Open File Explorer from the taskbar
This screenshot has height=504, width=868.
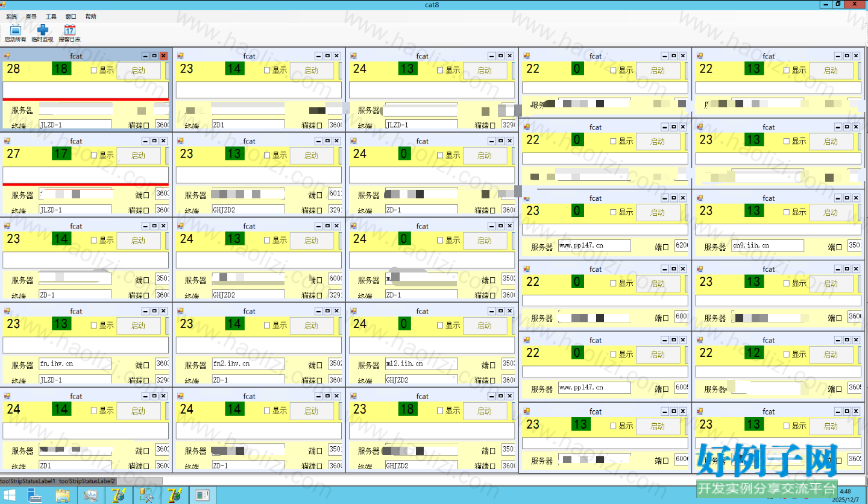coord(62,495)
